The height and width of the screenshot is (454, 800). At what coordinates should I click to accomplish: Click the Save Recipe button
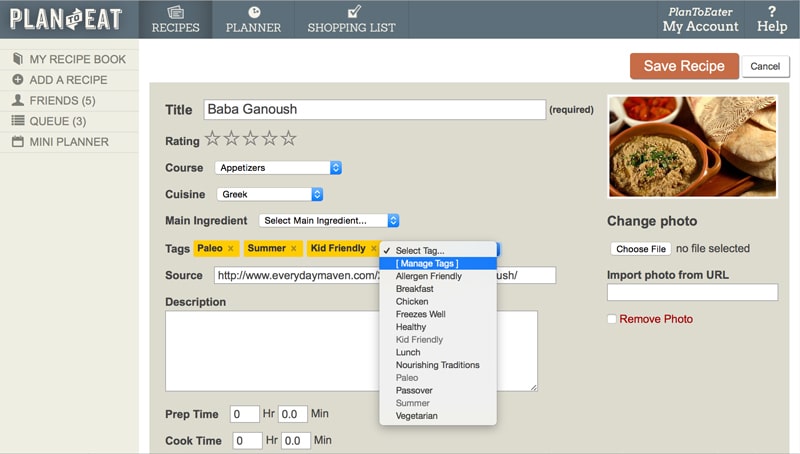coord(684,66)
